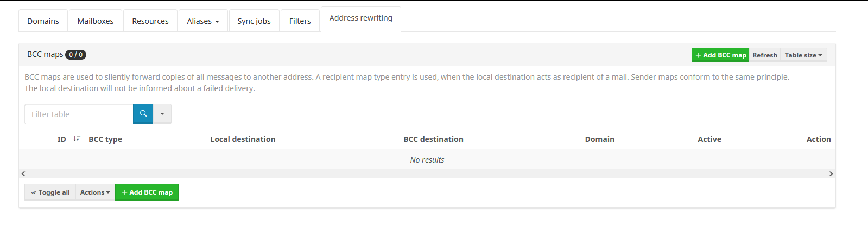Select the Address rewriting tab
This screenshot has height=245, width=868.
coord(361,18)
